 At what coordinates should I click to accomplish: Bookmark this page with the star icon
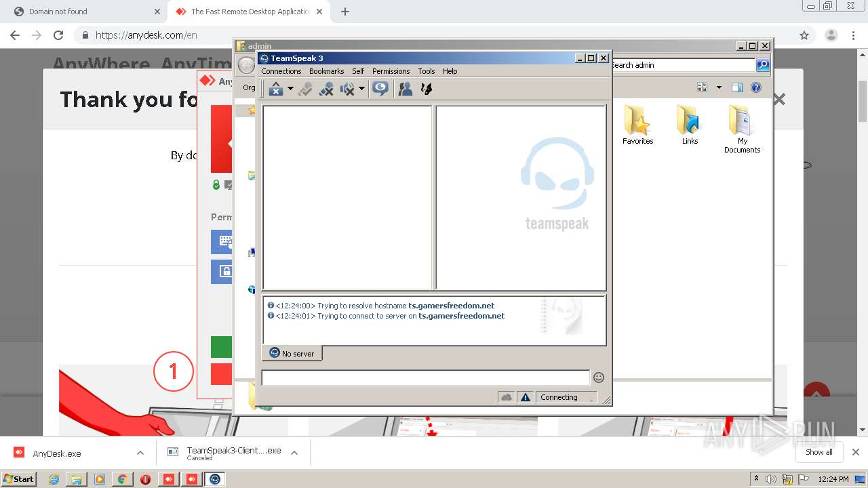[804, 35]
